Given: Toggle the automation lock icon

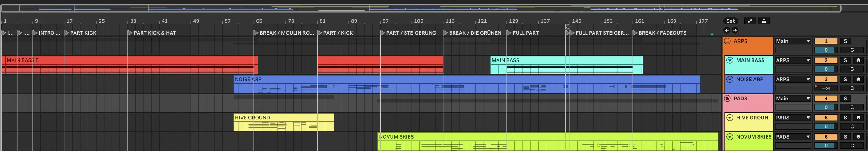Looking at the screenshot, I should [764, 21].
